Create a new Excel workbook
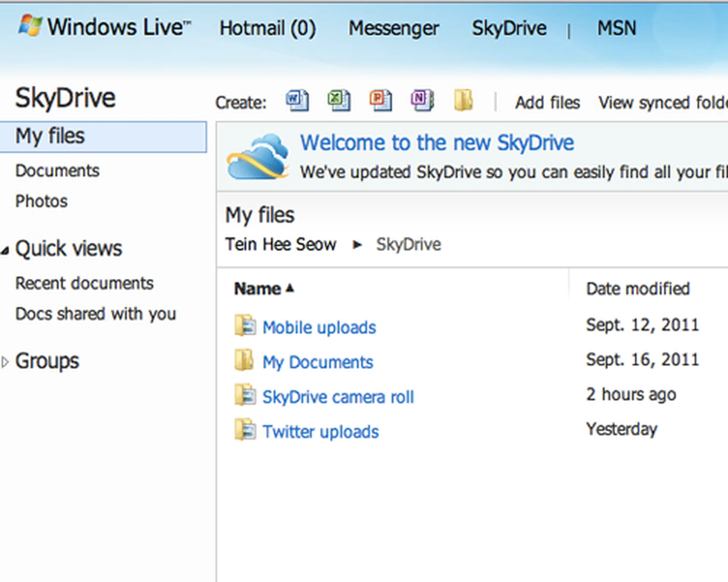 pyautogui.click(x=339, y=100)
